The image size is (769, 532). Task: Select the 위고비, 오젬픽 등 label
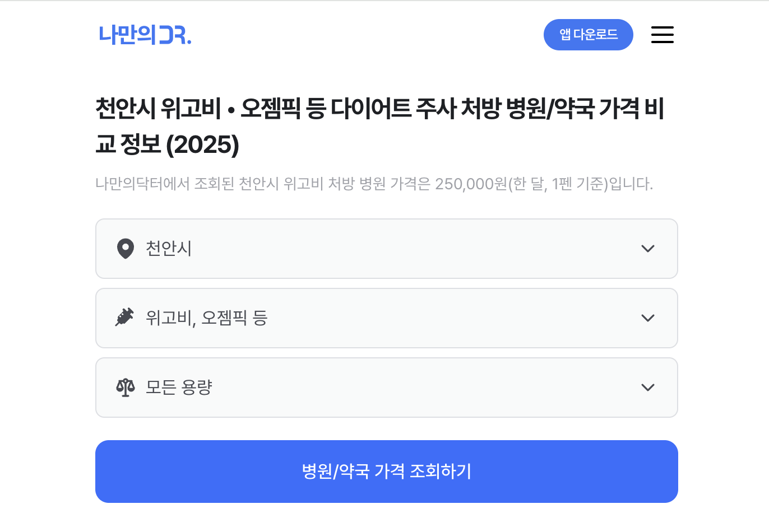tap(207, 318)
